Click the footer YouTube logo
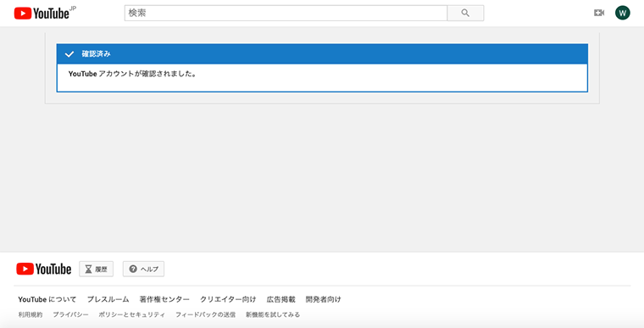 (43, 270)
